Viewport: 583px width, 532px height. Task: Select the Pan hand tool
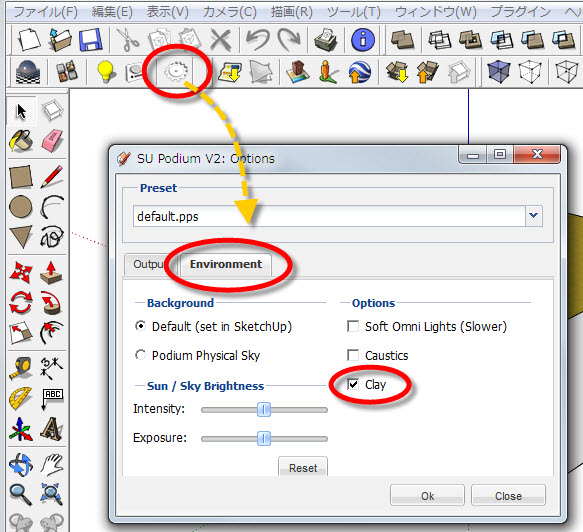tap(52, 465)
